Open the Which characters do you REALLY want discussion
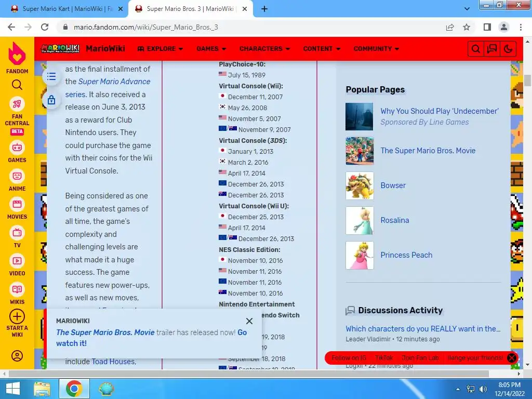Viewport: 532px width, 399px height. (x=423, y=329)
